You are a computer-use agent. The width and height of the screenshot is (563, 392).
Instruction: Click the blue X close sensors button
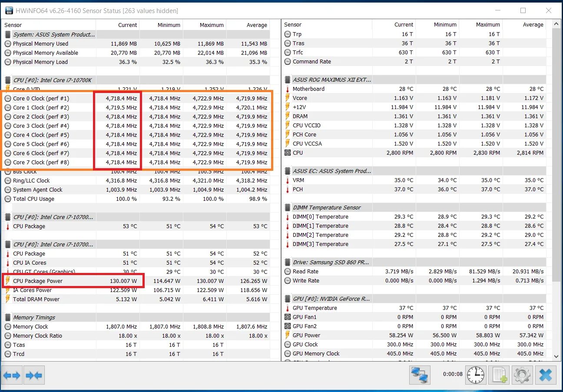[x=545, y=375]
